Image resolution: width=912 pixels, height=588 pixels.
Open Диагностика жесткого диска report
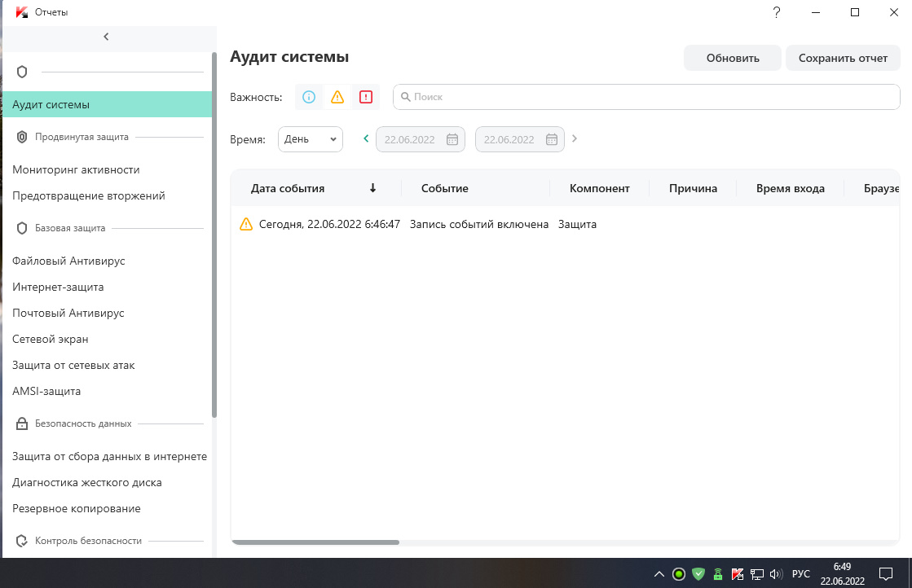pyautogui.click(x=87, y=483)
